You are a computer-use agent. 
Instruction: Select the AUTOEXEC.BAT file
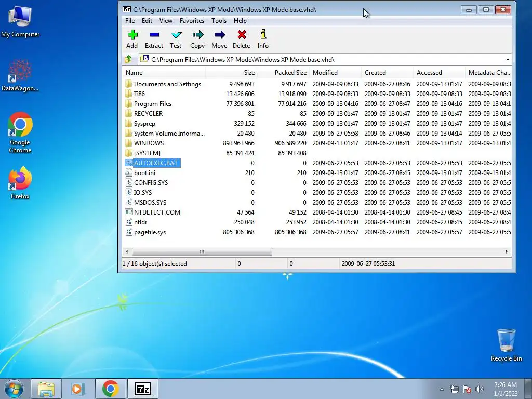(x=152, y=163)
